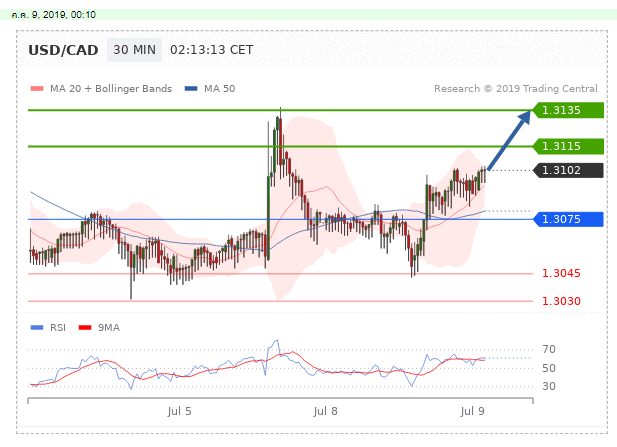
Task: Click the 9MA red legend swatch
Action: pos(85,327)
